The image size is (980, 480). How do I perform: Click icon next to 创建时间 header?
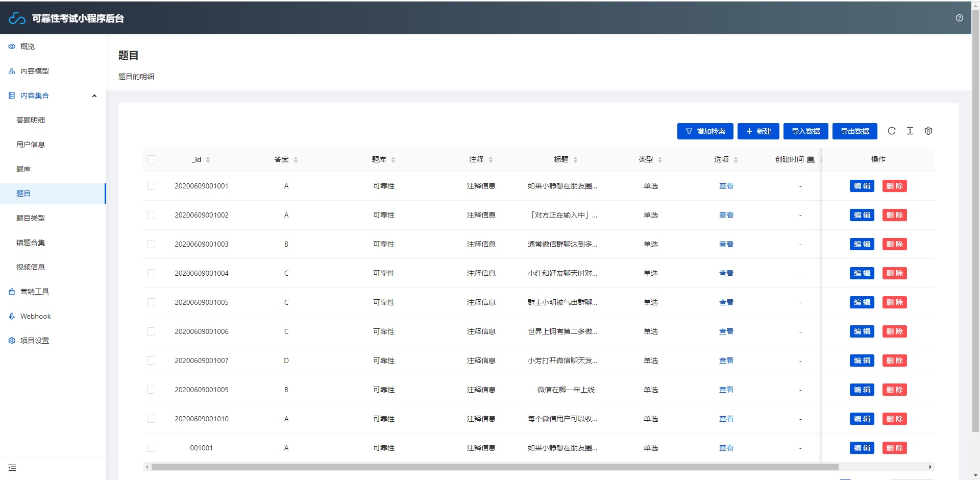point(811,159)
